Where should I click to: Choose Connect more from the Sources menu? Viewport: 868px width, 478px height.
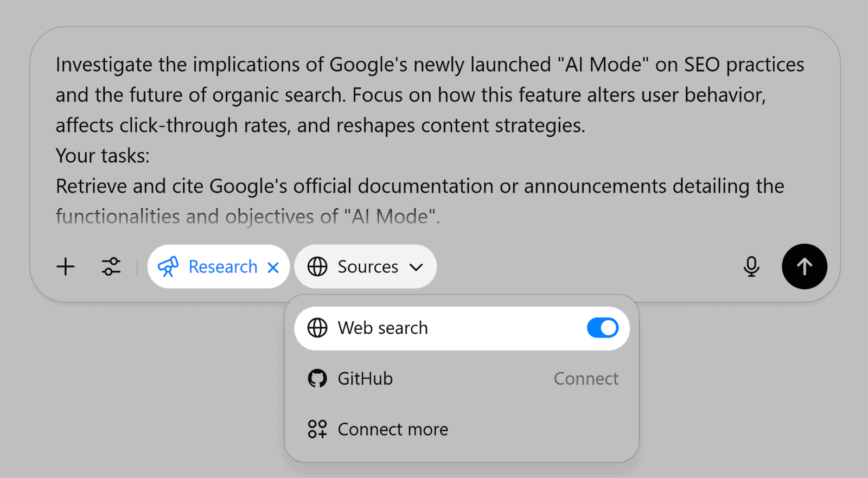coord(392,429)
